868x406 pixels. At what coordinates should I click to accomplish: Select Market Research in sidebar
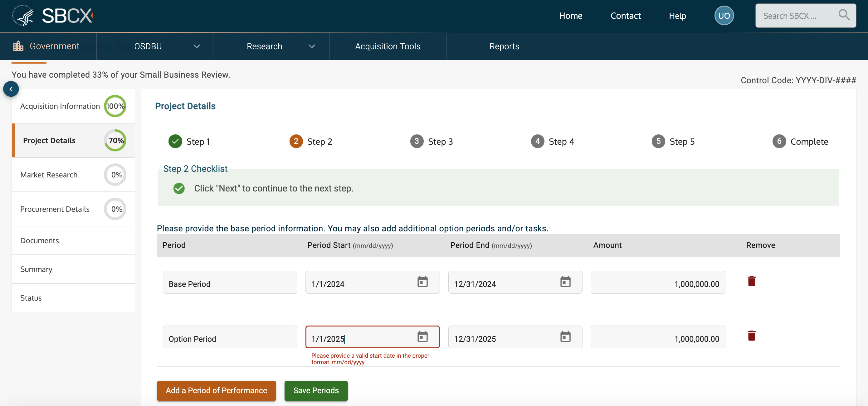click(x=49, y=175)
